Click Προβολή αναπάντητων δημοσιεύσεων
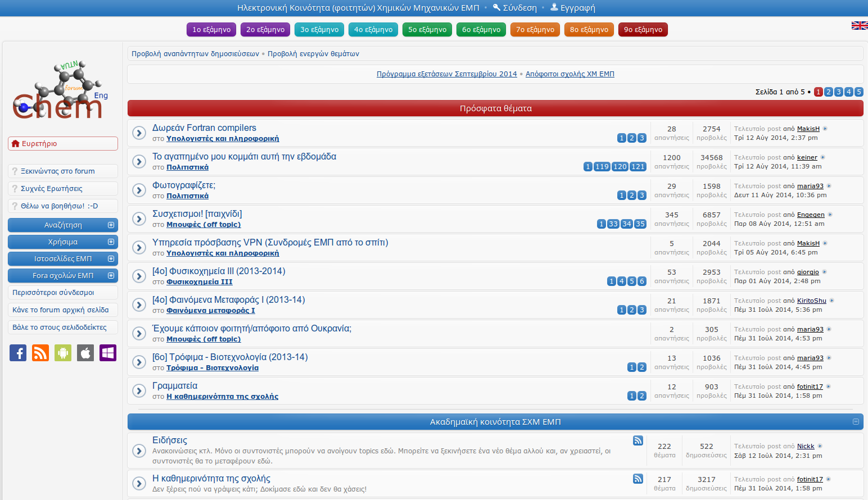The width and height of the screenshot is (868, 500). [195, 54]
